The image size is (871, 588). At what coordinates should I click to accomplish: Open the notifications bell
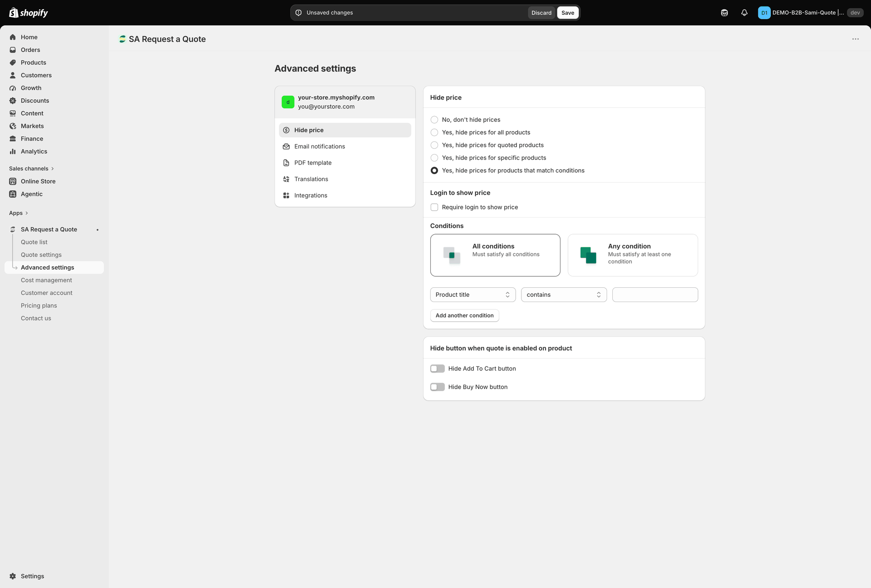(x=744, y=13)
